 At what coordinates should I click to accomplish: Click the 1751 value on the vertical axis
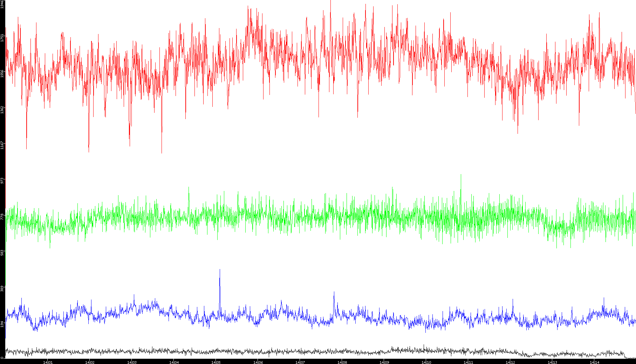coord(2,38)
